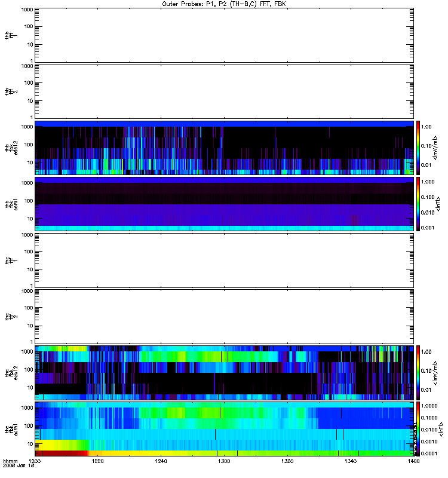Click '0.10' on the thc edc12 color scale
448x478 pixels.
426,370
